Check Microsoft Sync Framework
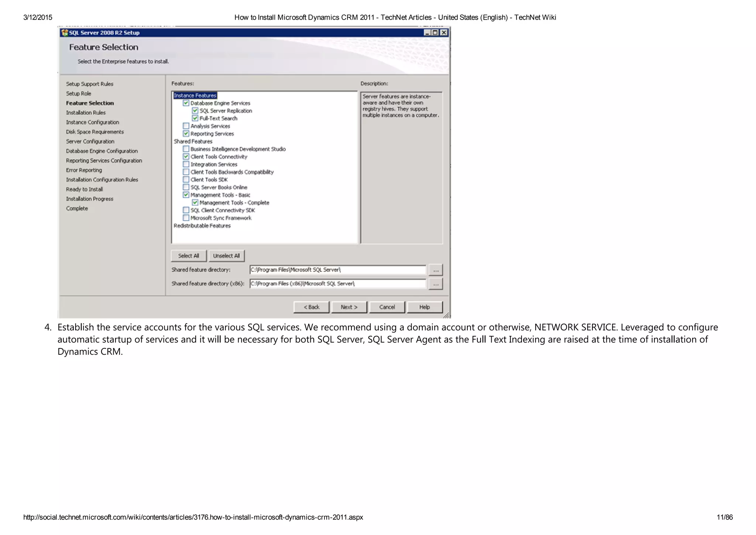 click(x=186, y=218)
